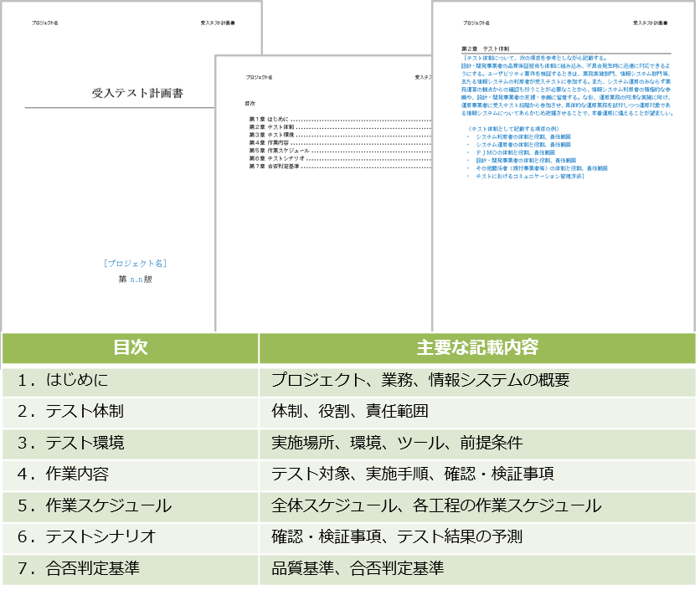700x590 pixels.
Task: Click the 目次 heading on contents page
Action: (x=250, y=104)
